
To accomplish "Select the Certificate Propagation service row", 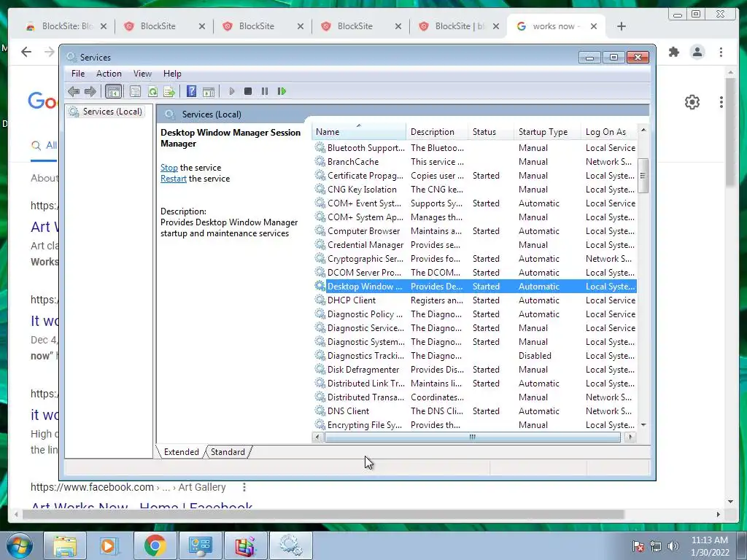I will pos(475,176).
